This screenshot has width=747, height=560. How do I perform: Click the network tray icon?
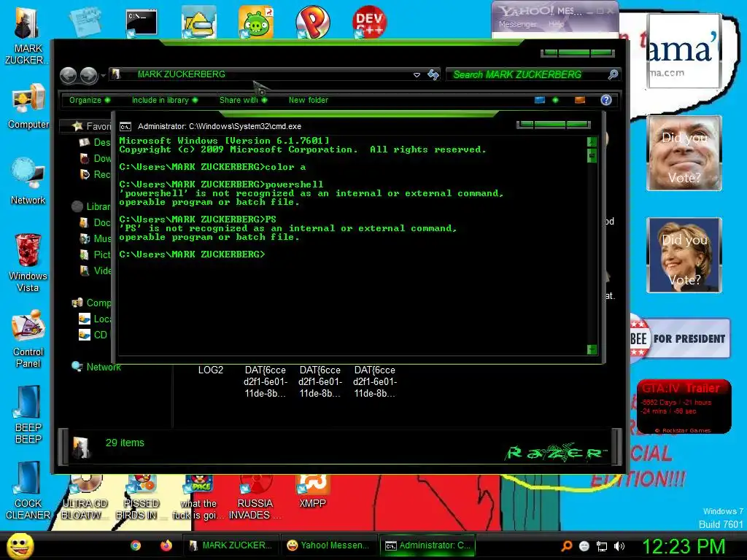602,546
